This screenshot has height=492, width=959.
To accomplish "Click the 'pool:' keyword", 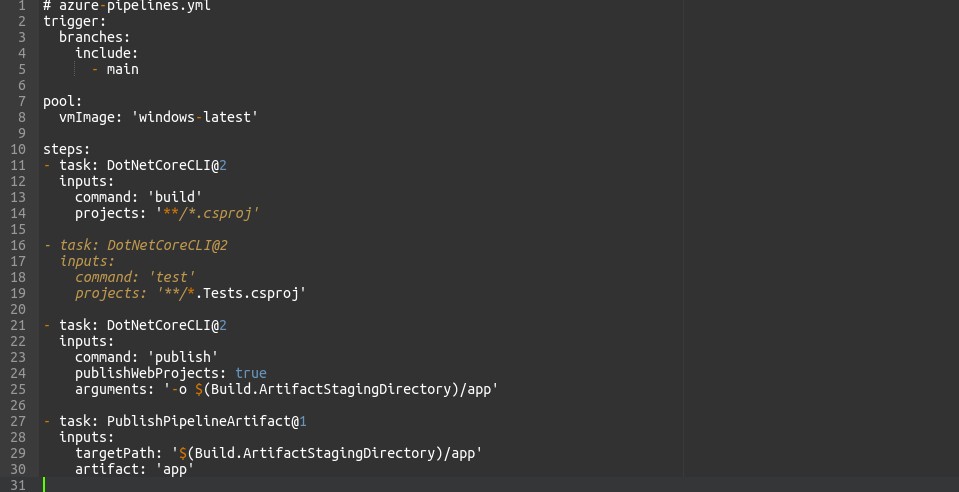I will [x=62, y=101].
